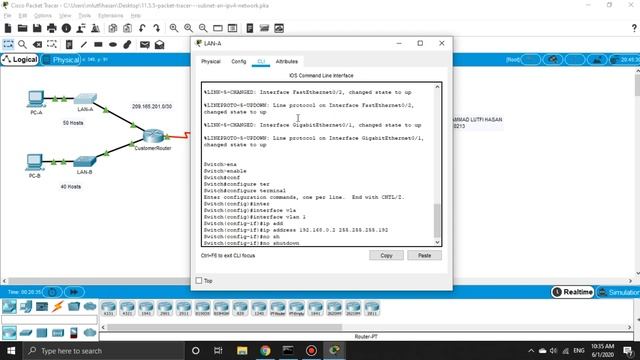Choose the Connections lightning category
Screen dimensions: 640x360
tap(58, 306)
